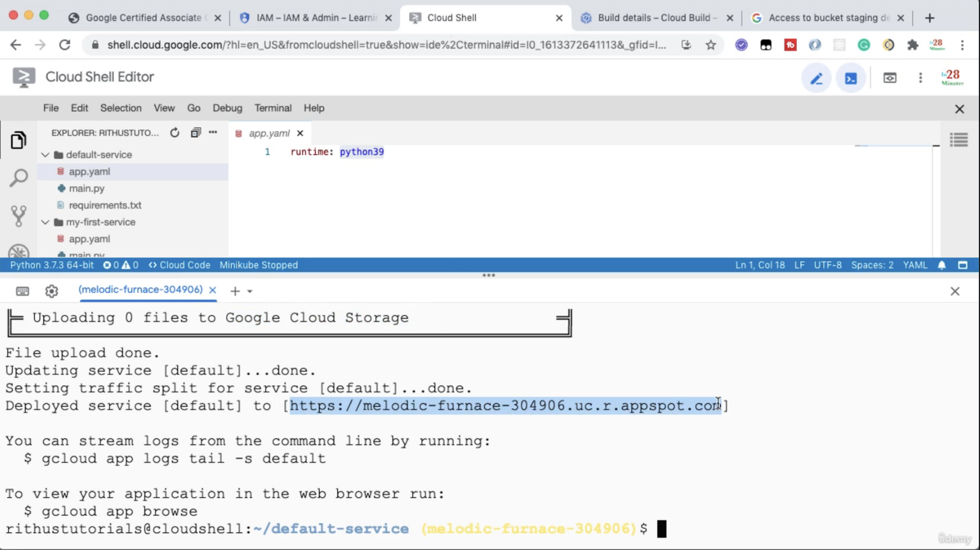
Task: Open a new browser tab
Action: click(929, 18)
